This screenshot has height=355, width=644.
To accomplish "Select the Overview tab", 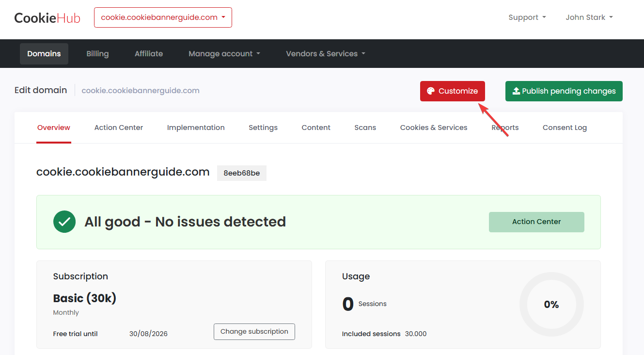I will click(54, 128).
